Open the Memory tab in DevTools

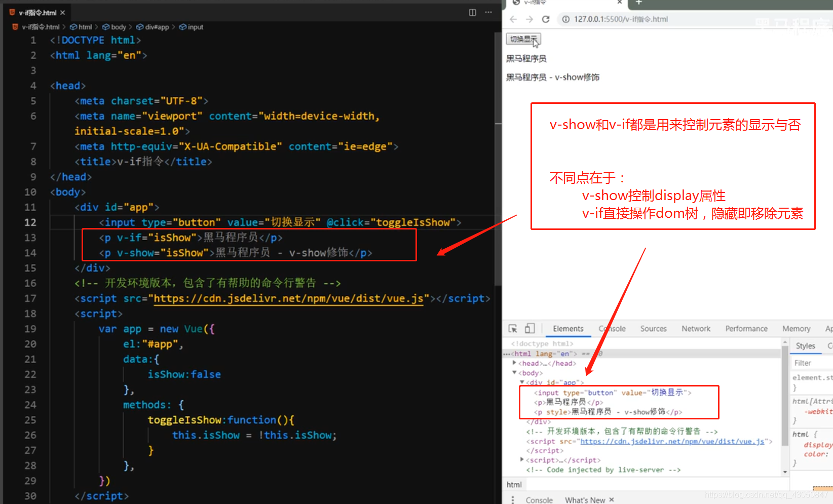(x=796, y=329)
